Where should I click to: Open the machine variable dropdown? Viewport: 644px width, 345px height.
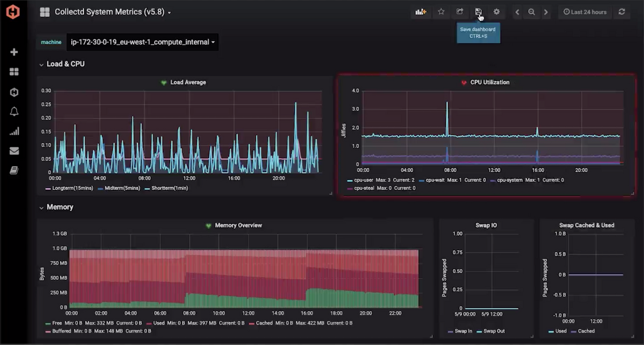[143, 42]
